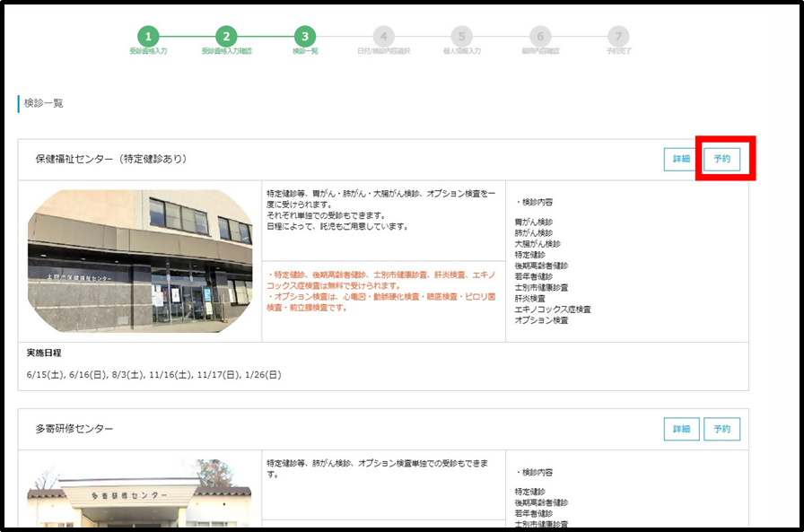The image size is (804, 532).
Task: Click 大腸がん検診 in 検診内容 list
Action: 537,244
